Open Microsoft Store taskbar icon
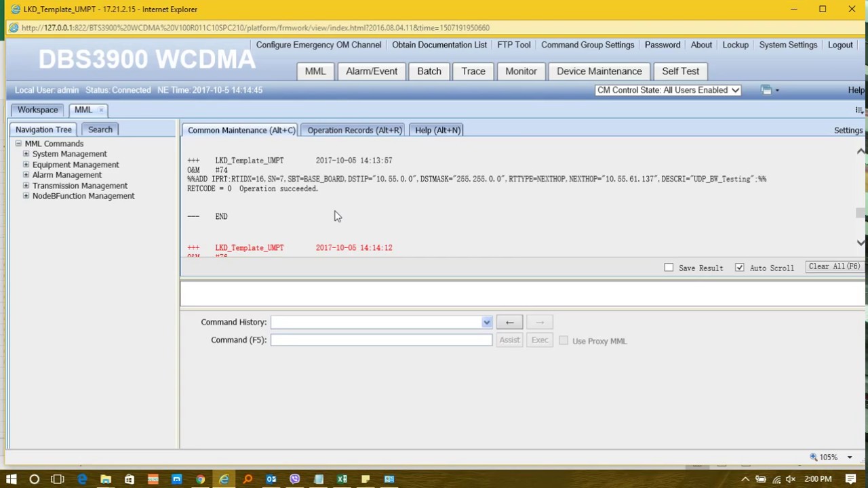 click(130, 479)
